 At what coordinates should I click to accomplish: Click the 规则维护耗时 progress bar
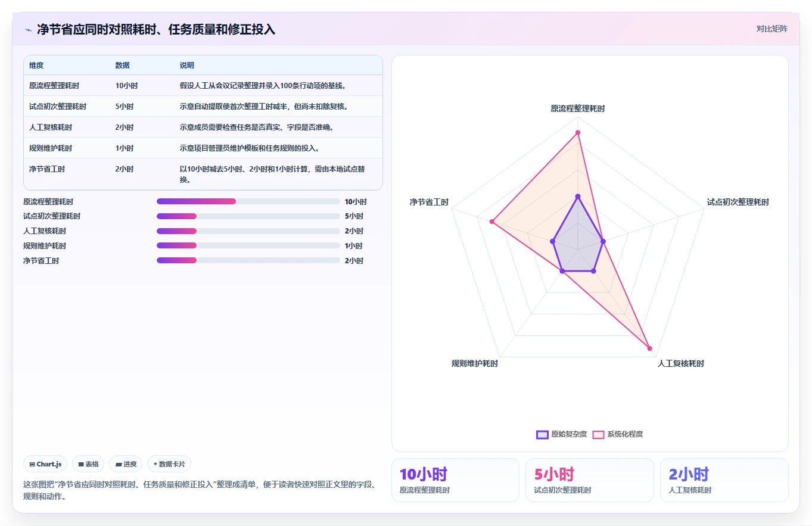248,245
